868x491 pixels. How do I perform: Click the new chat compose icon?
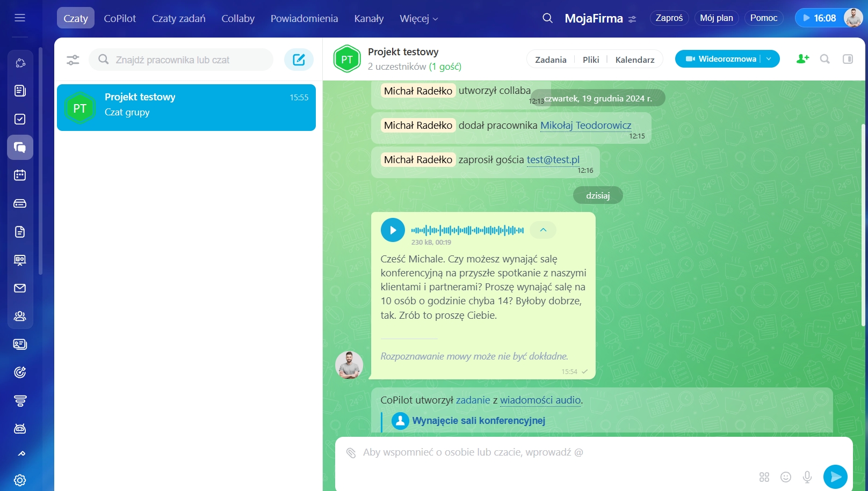click(299, 60)
